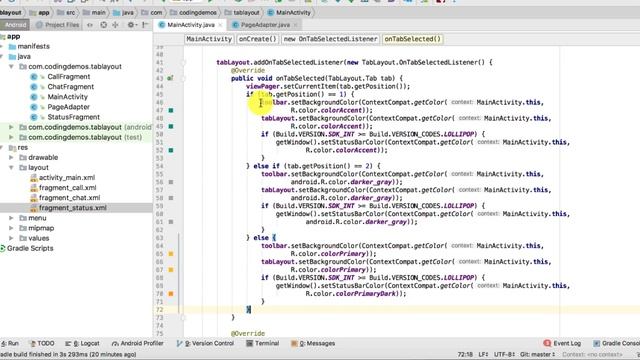640x360 pixels.
Task: Select StatusFragment in the project tree
Action: click(x=73, y=117)
